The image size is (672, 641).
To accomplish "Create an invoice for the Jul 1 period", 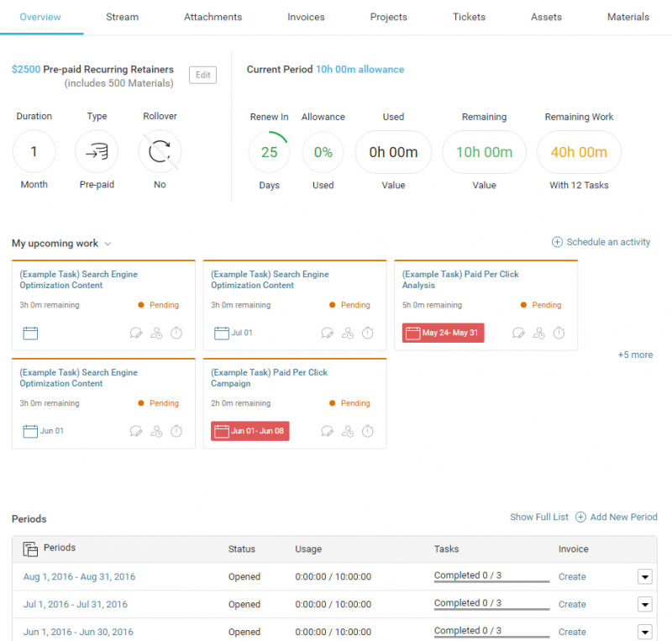I will pyautogui.click(x=572, y=604).
